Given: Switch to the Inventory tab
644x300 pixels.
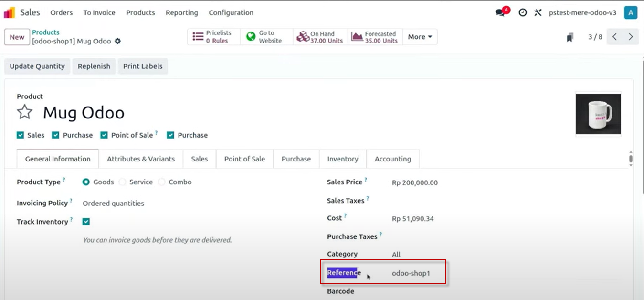Looking at the screenshot, I should click(x=343, y=159).
